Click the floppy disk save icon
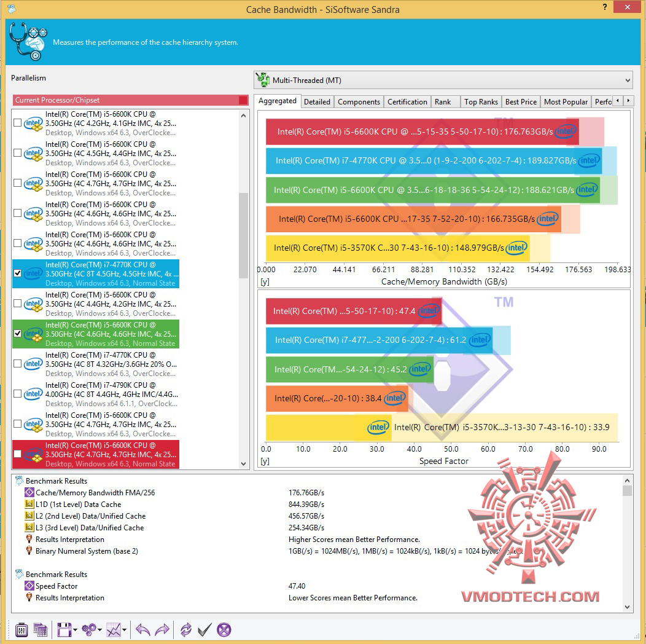This screenshot has width=646, height=644. pos(64,630)
